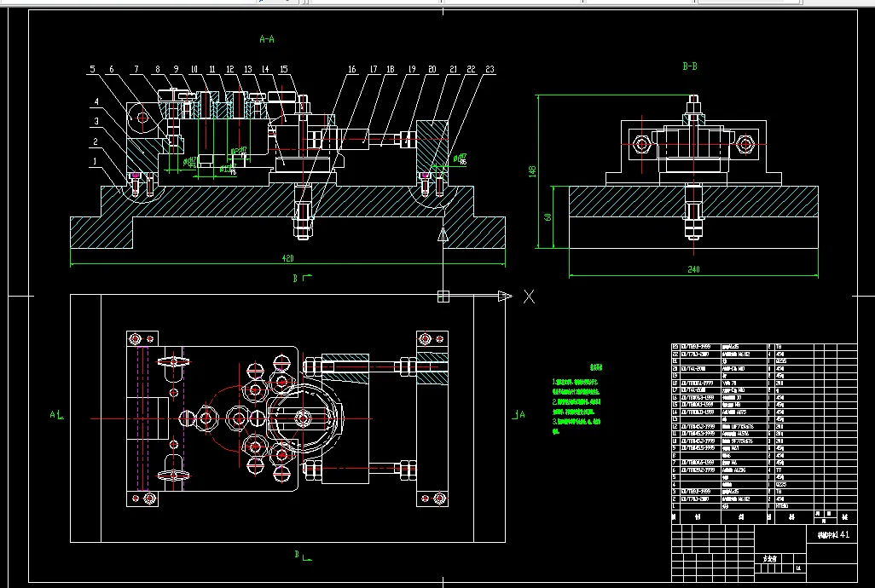The width and height of the screenshot is (875, 588).
Task: Select the right A cutting-plane marker
Action: pyautogui.click(x=519, y=414)
